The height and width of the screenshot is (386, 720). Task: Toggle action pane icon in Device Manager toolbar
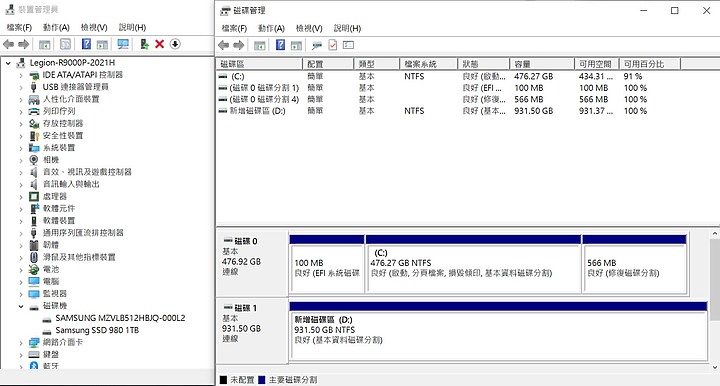(x=102, y=45)
